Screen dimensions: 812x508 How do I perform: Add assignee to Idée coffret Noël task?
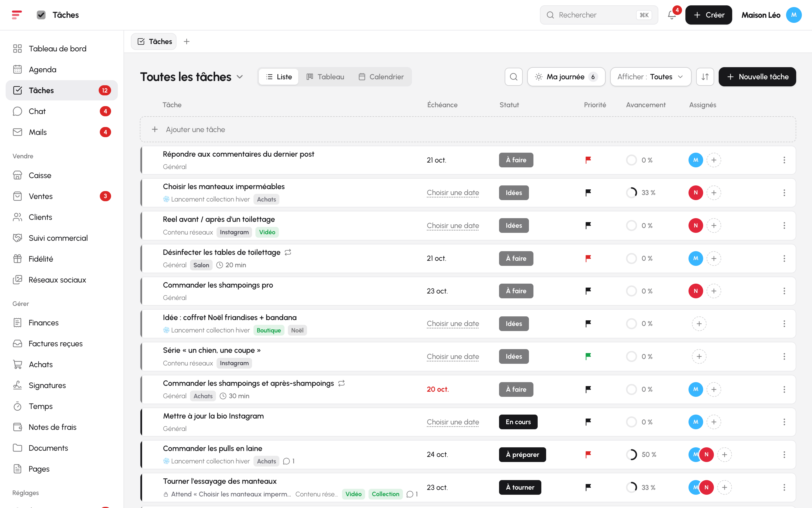[x=699, y=323]
